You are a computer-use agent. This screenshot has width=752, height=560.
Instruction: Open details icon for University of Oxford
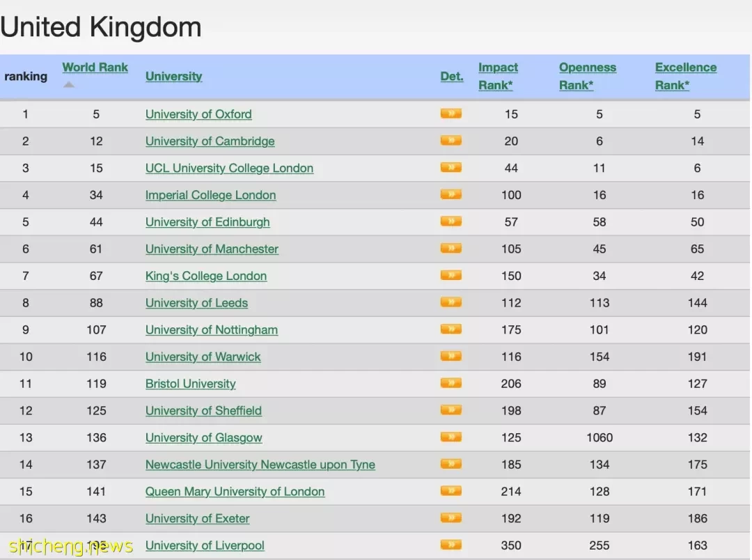(x=451, y=114)
